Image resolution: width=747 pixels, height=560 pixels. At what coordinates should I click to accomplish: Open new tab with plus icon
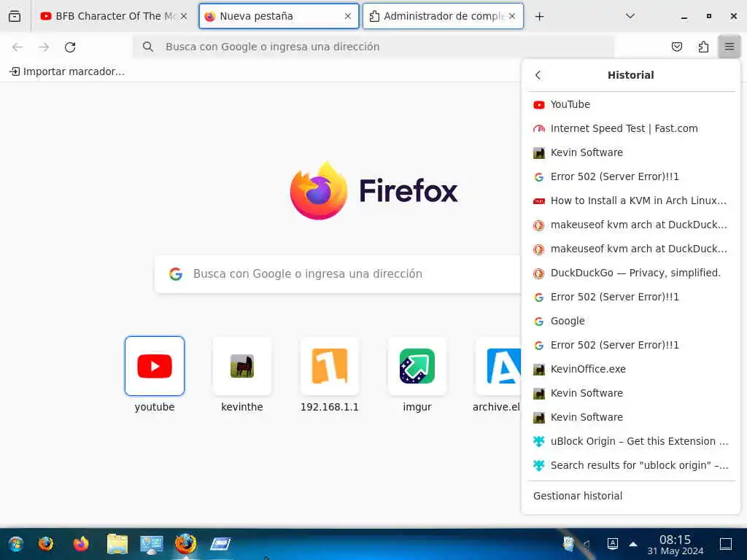tap(539, 17)
